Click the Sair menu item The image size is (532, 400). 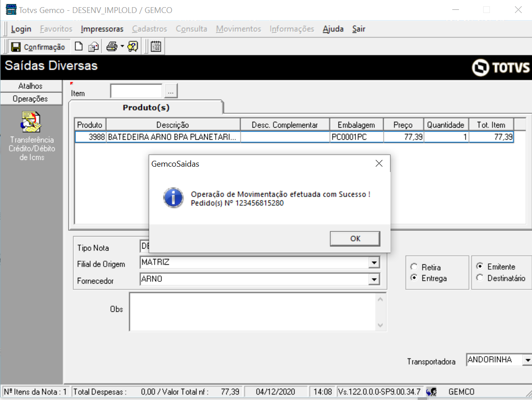pos(359,29)
